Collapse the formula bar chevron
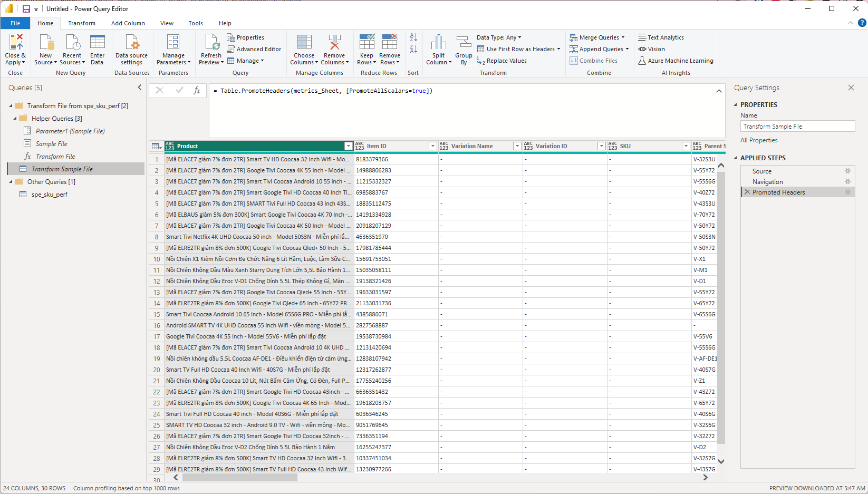Viewport: 868px width, 494px height. coord(719,91)
